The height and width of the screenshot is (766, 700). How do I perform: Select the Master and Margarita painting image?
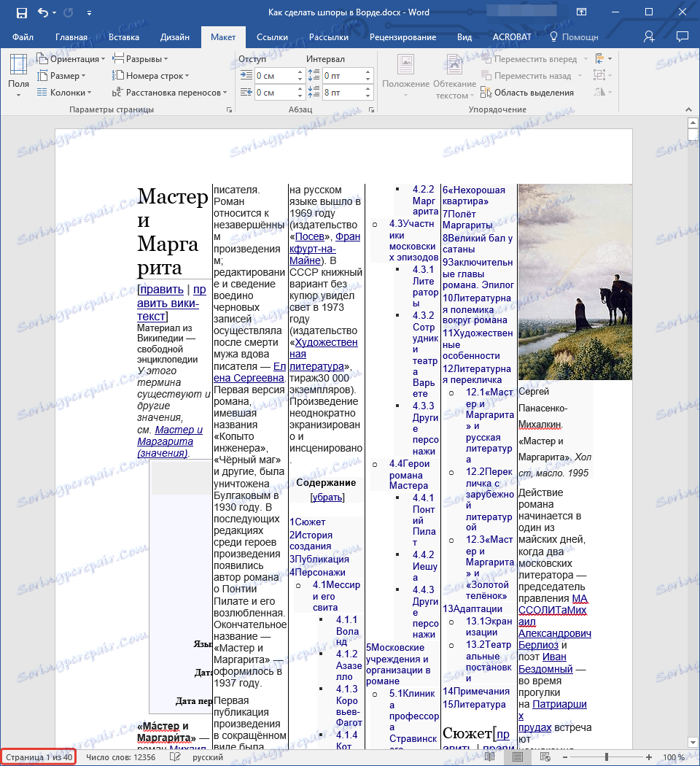[575, 282]
